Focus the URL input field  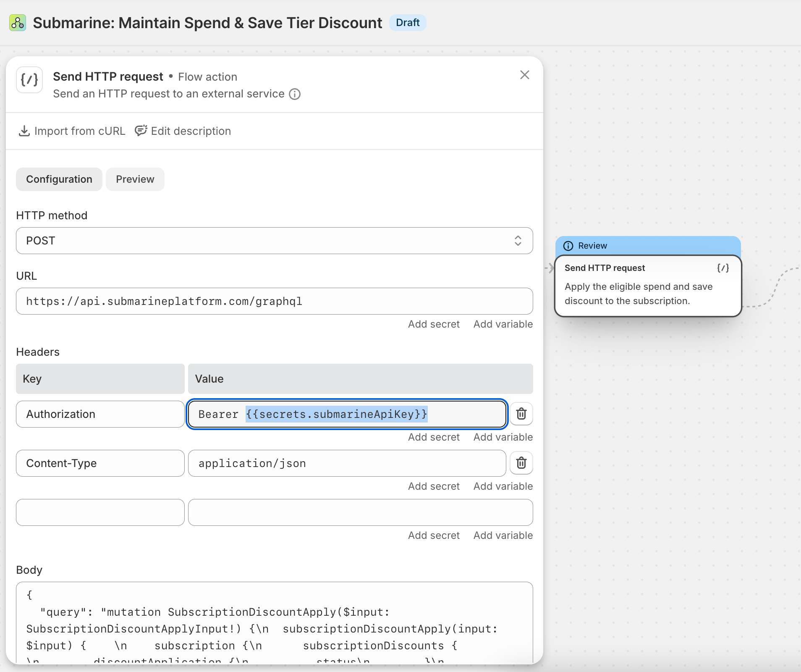pos(274,301)
